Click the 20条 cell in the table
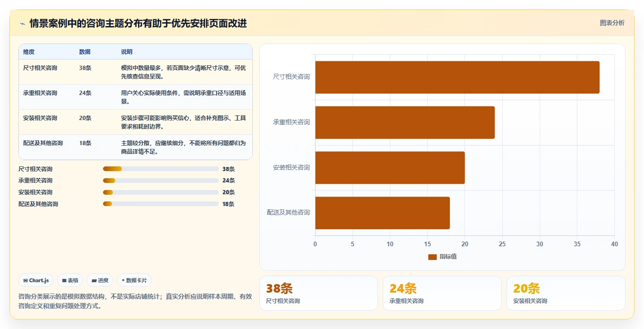 (x=86, y=118)
